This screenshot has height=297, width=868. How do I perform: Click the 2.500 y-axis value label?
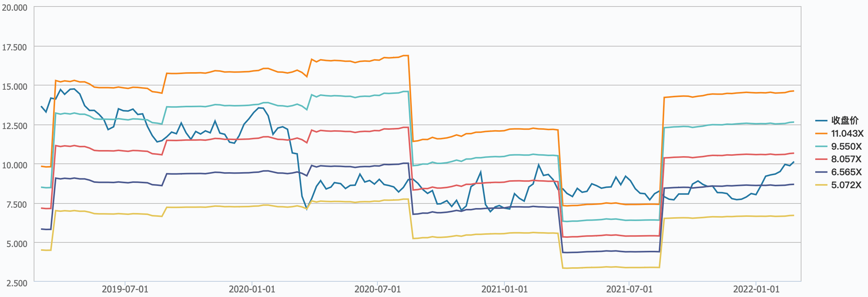coord(17,283)
